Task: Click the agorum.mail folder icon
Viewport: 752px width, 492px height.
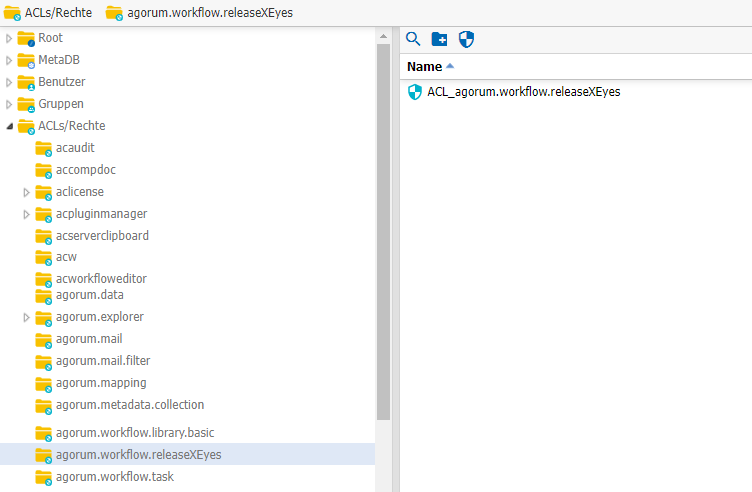Action: tap(44, 340)
